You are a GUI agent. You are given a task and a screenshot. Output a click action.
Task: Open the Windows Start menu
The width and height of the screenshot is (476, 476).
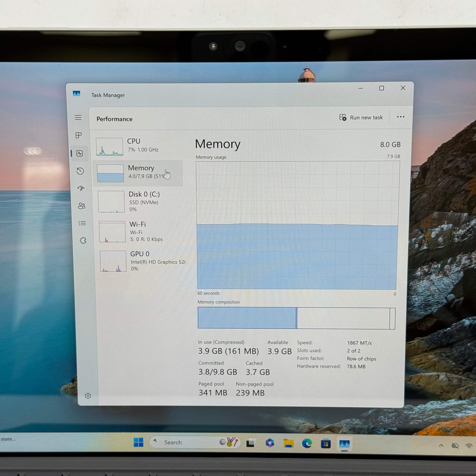click(x=138, y=442)
